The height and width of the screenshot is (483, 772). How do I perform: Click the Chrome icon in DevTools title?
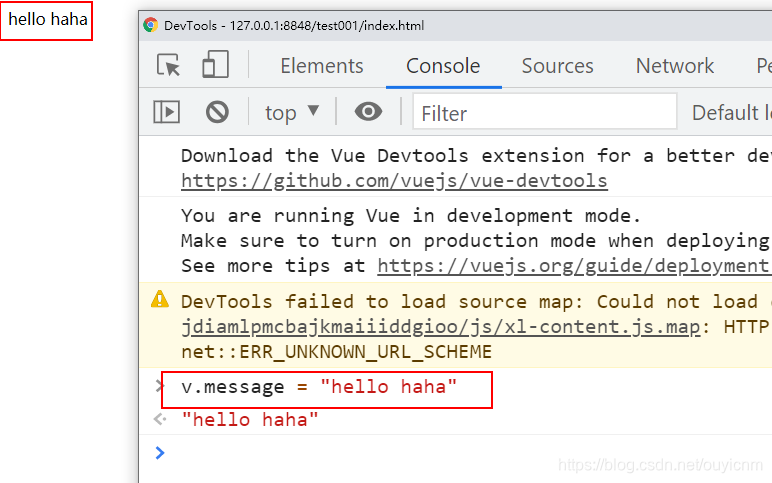point(151,25)
